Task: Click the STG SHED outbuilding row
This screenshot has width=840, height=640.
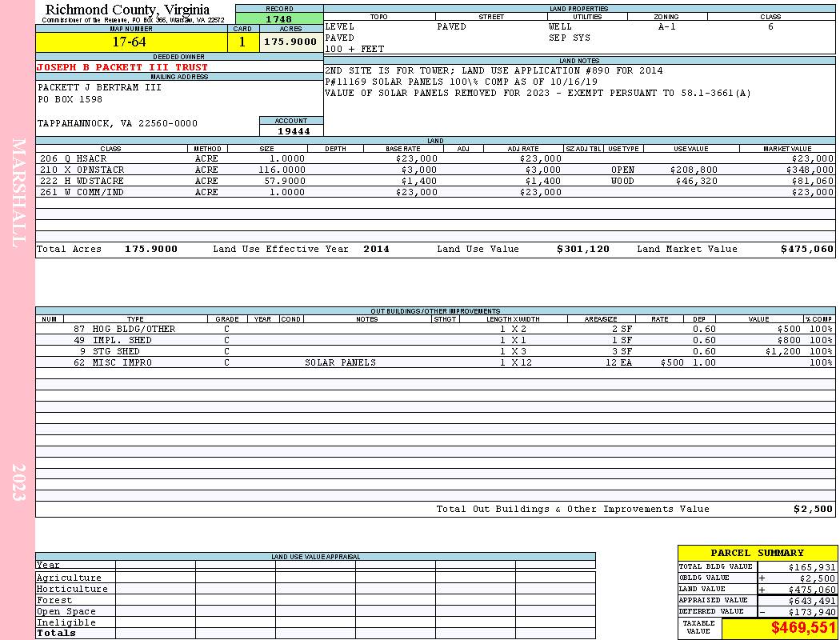Action: tap(435, 351)
